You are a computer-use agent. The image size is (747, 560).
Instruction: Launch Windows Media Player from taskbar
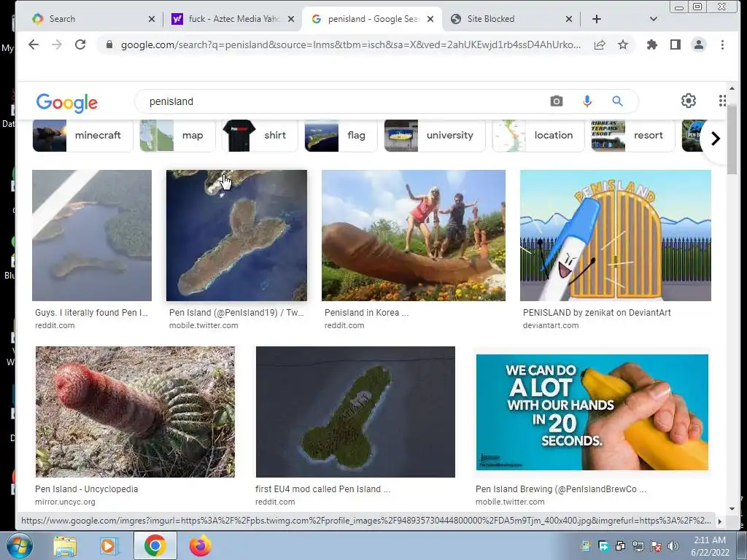pyautogui.click(x=109, y=546)
